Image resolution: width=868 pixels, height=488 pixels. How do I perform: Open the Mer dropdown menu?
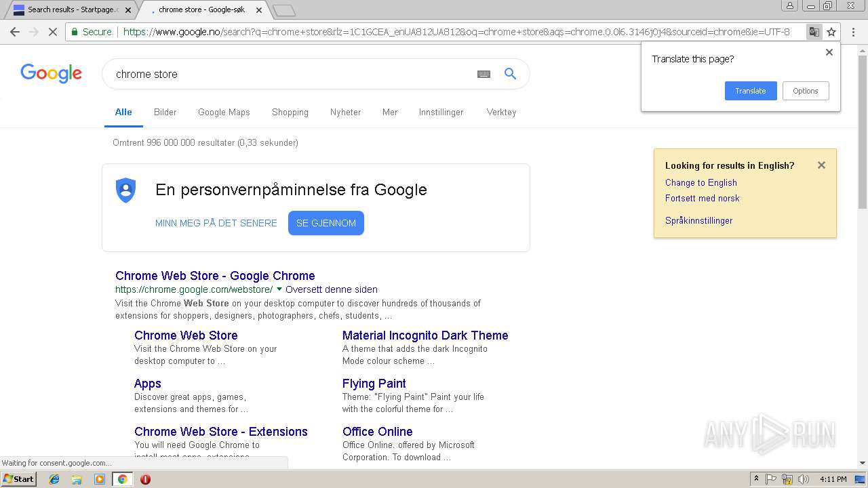coord(390,113)
